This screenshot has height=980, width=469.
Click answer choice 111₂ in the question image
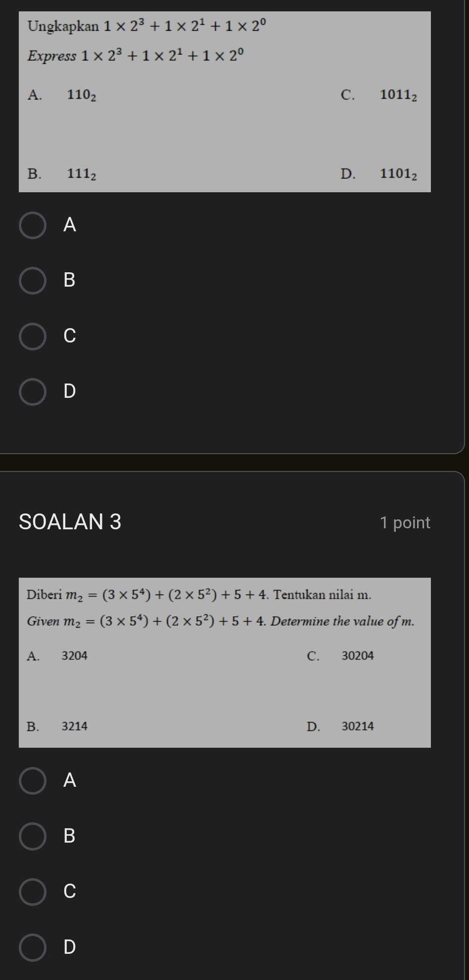click(82, 174)
